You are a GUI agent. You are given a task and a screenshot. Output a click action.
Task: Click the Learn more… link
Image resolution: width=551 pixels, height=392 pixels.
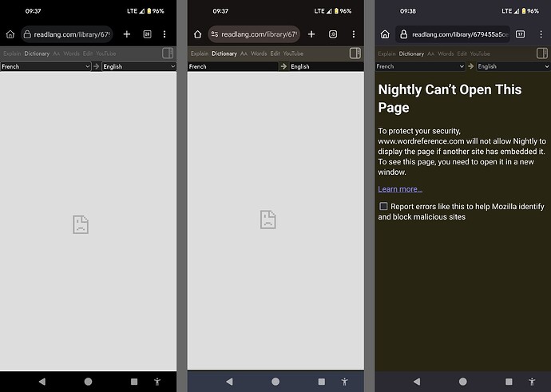[x=400, y=189]
